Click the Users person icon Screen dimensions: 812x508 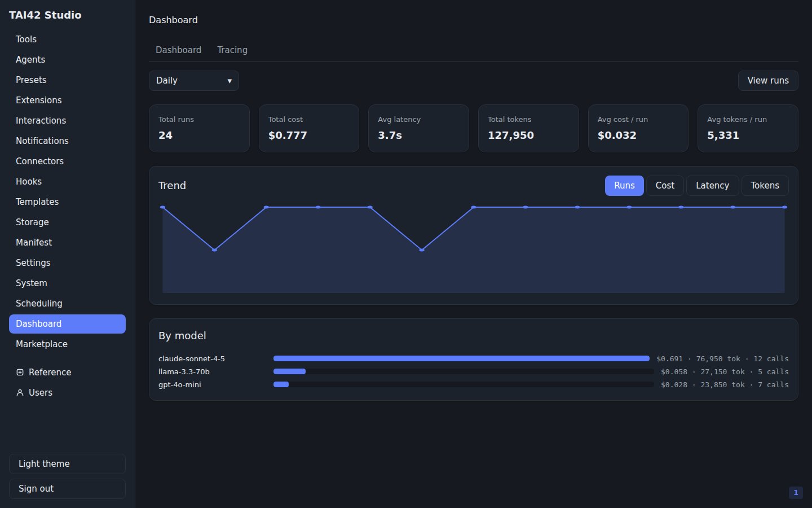tap(20, 392)
